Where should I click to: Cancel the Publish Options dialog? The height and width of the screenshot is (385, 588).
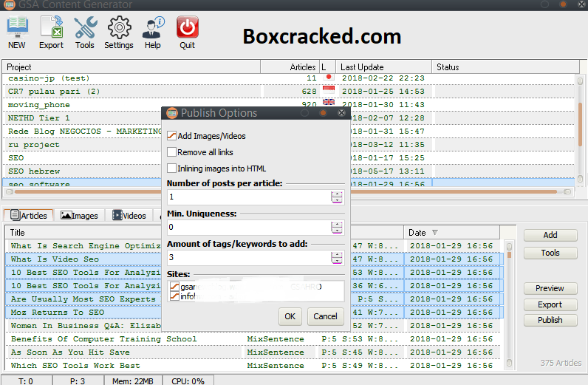tap(325, 316)
